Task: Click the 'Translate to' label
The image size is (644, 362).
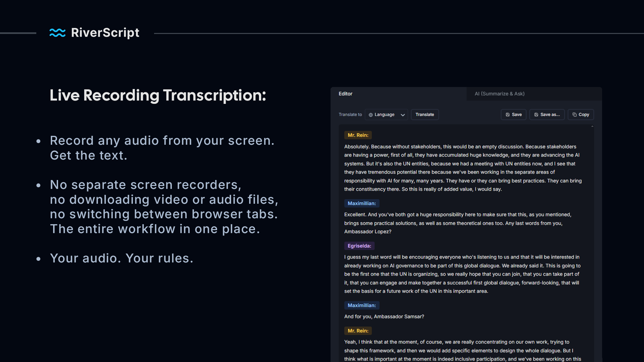Action: coord(350,114)
